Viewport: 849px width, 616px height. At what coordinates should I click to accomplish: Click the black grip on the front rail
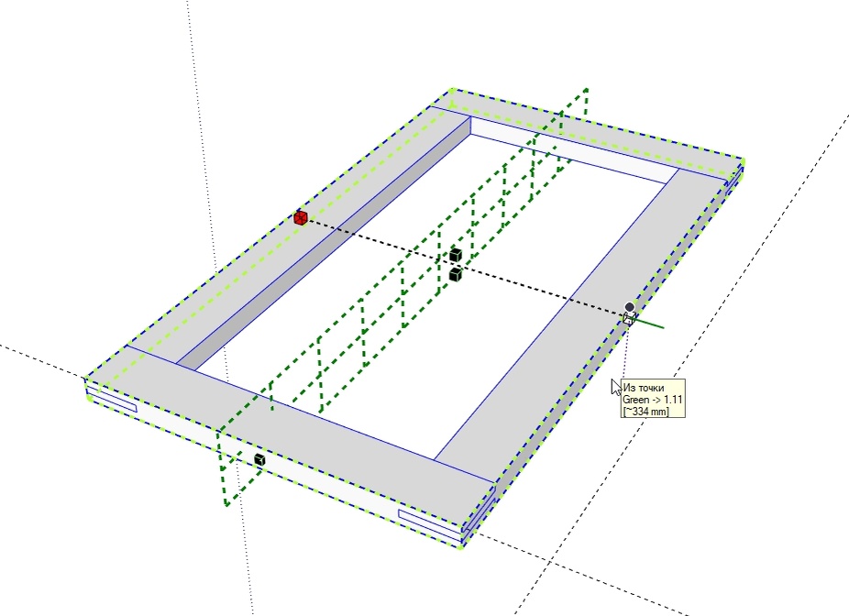click(x=259, y=460)
